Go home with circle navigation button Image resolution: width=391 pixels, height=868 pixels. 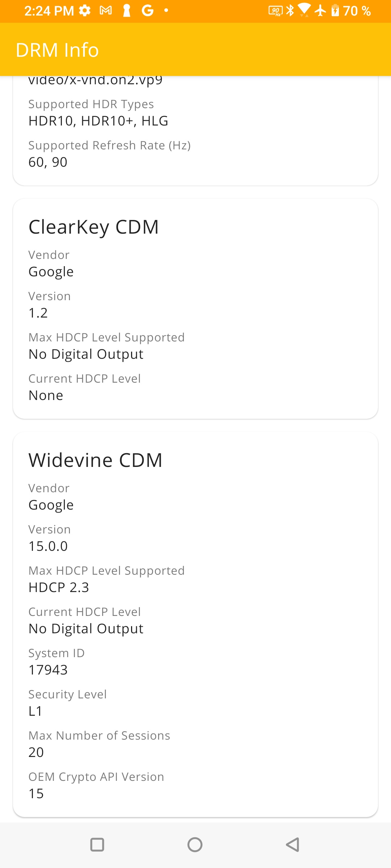pyautogui.click(x=195, y=845)
